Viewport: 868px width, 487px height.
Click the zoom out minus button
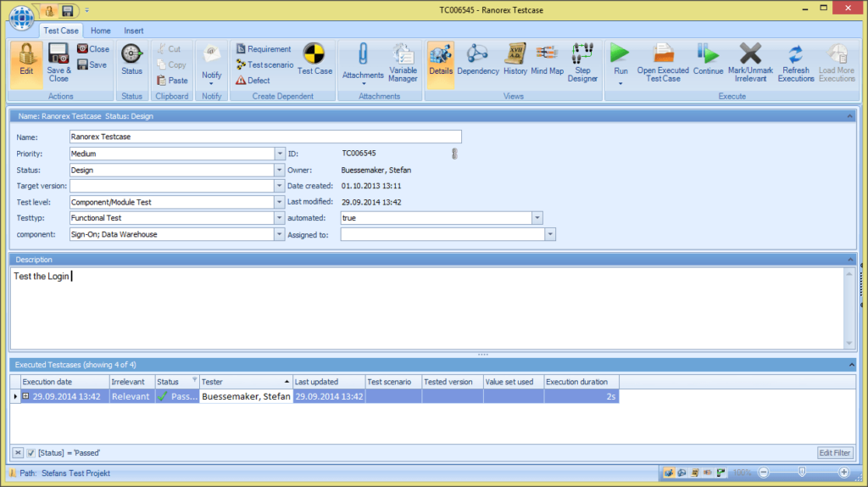tap(764, 473)
